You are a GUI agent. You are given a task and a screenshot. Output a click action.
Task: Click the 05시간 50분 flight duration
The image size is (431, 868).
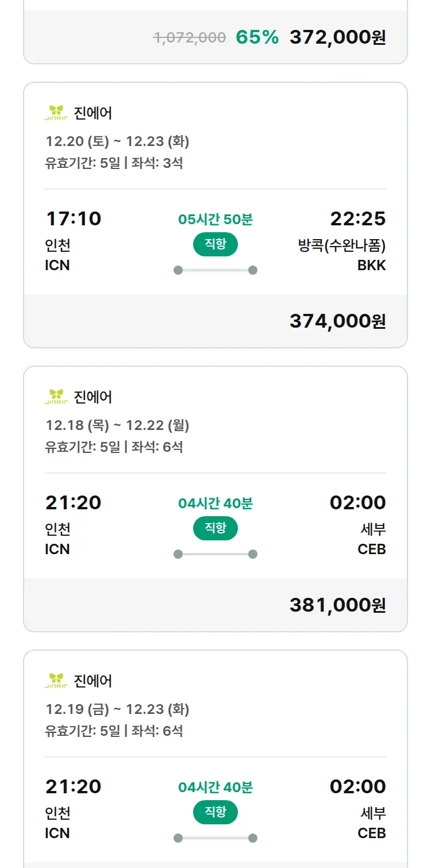point(215,220)
